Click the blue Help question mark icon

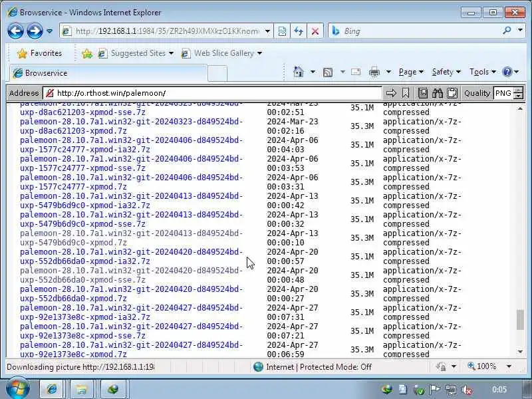(x=507, y=72)
